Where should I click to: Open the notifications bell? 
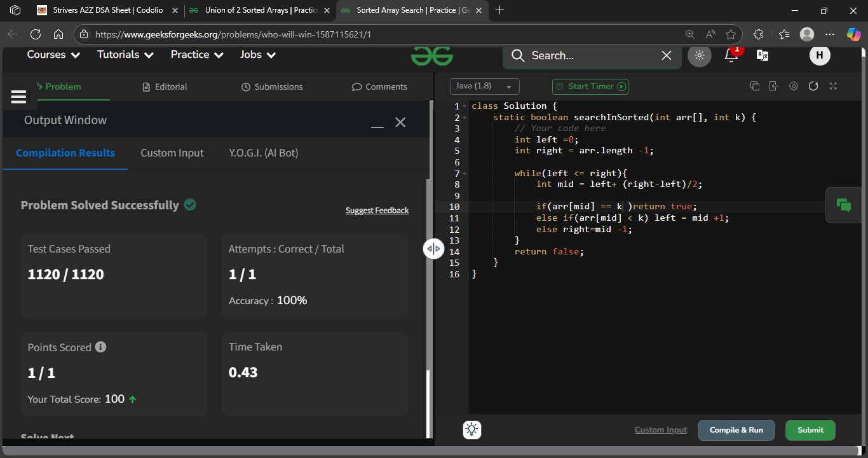point(732,55)
